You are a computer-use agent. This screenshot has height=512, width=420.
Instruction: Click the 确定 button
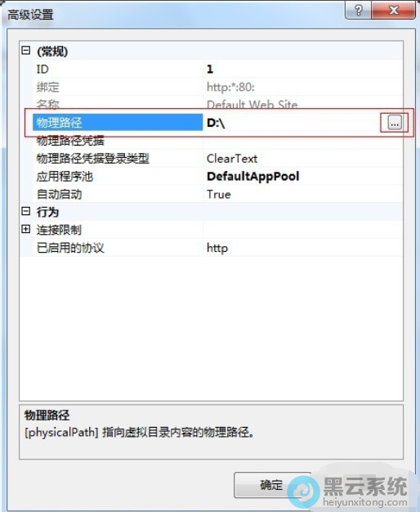[271, 485]
